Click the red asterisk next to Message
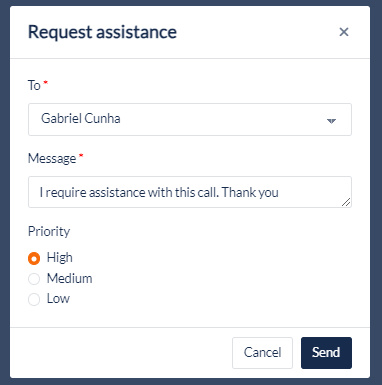Viewport: 382px width, 385px height. tap(81, 155)
